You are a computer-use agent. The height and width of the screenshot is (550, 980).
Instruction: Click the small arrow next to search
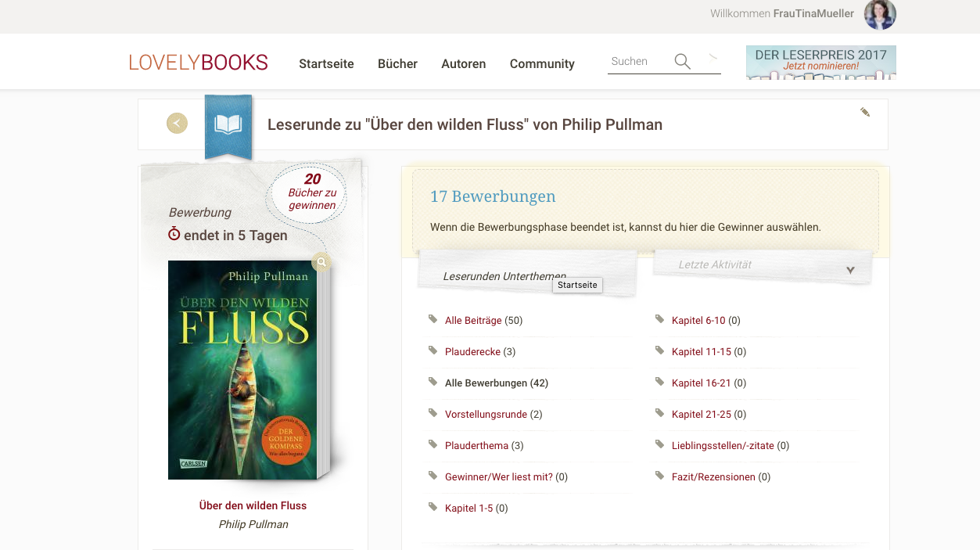tap(713, 57)
